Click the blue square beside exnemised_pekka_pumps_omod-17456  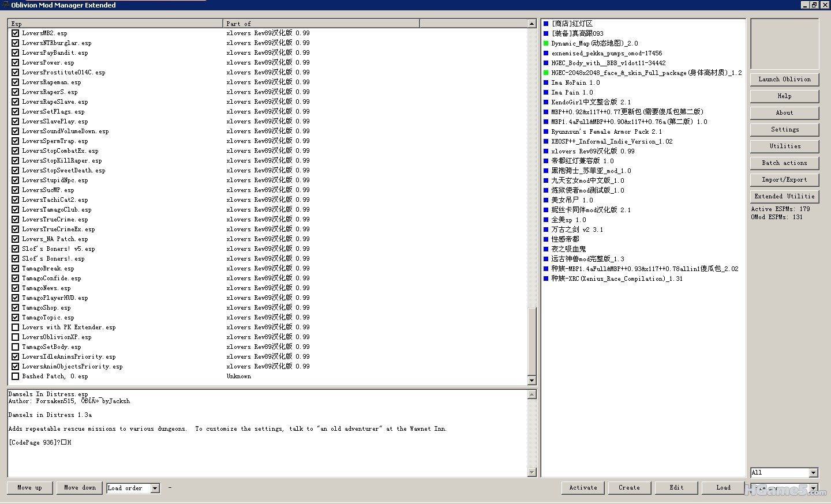(546, 53)
